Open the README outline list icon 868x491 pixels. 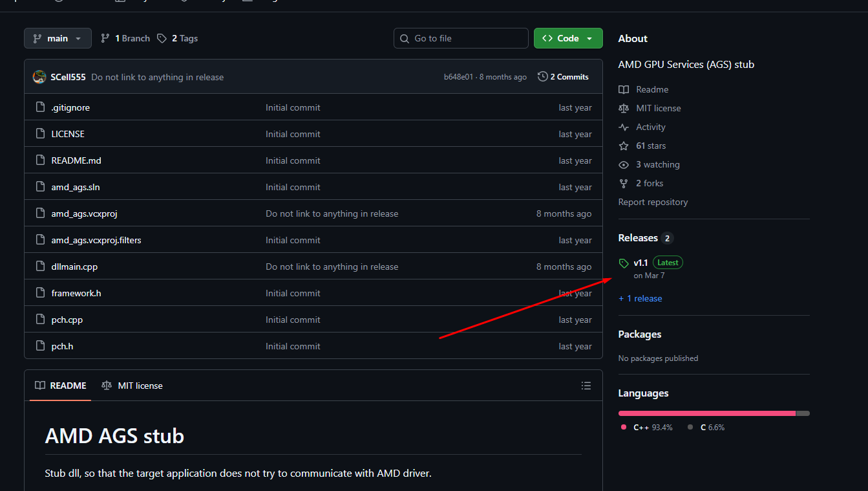(x=586, y=386)
